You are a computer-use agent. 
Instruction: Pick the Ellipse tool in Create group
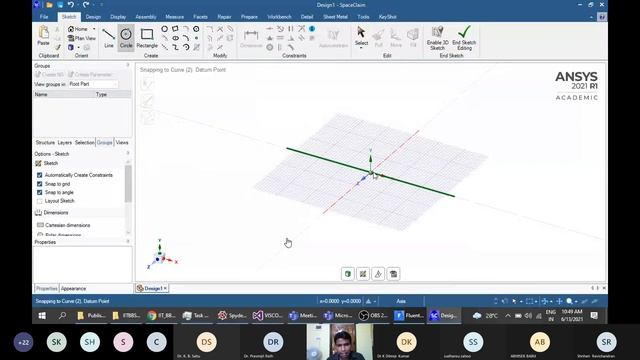175,38
